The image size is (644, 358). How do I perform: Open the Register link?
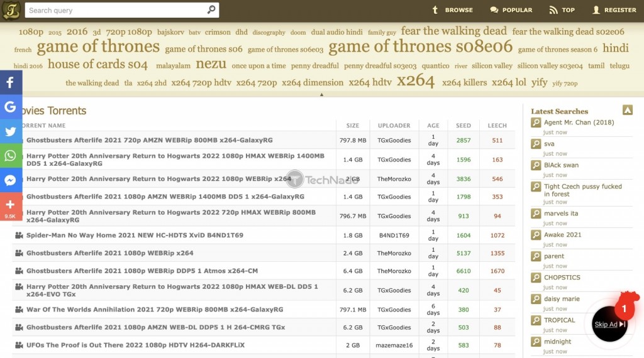tap(614, 10)
